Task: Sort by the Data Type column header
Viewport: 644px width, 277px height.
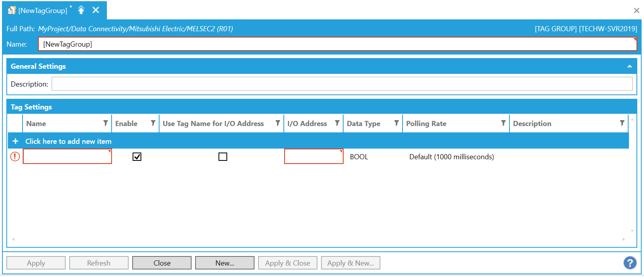Action: pyautogui.click(x=363, y=124)
